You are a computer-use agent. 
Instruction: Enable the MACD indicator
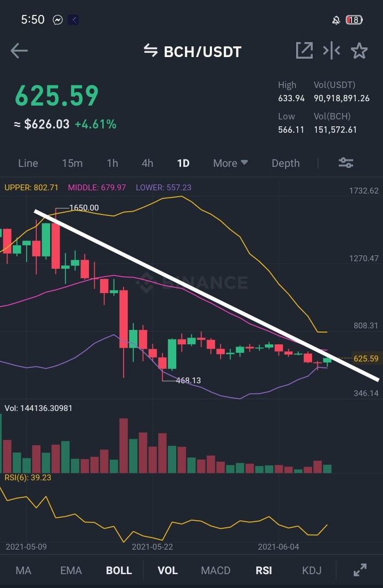coord(216,570)
